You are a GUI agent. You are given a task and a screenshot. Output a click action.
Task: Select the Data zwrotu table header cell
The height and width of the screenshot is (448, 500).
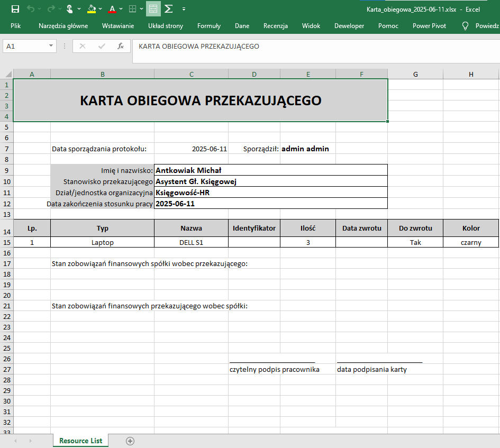tap(361, 228)
